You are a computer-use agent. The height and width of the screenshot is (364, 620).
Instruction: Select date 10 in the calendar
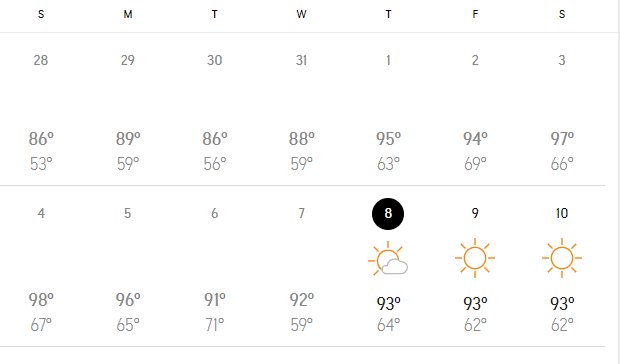click(x=562, y=213)
